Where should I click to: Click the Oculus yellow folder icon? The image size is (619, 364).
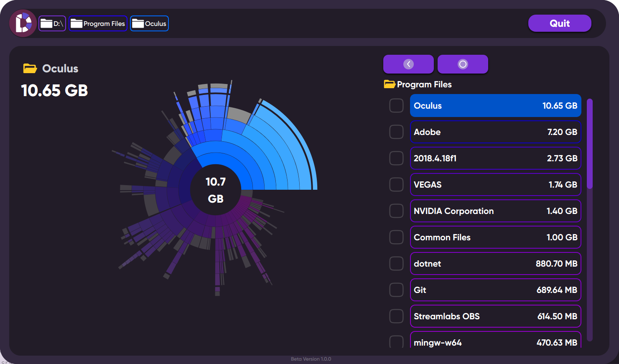[x=30, y=68]
